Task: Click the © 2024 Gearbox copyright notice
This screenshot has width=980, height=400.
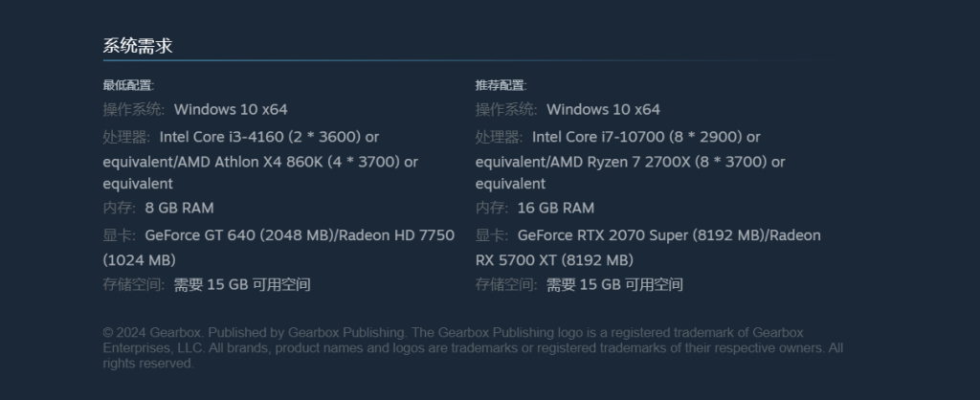Action: tap(473, 347)
